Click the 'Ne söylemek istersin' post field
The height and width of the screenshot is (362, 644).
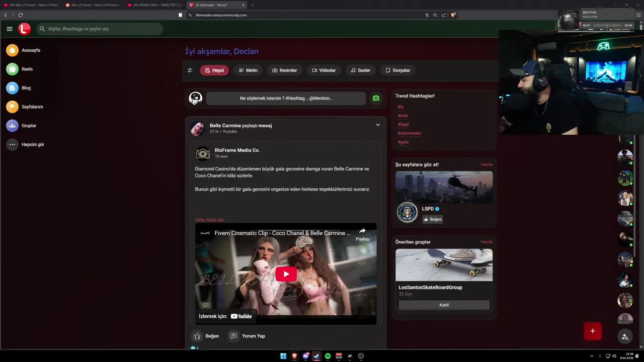(286, 98)
